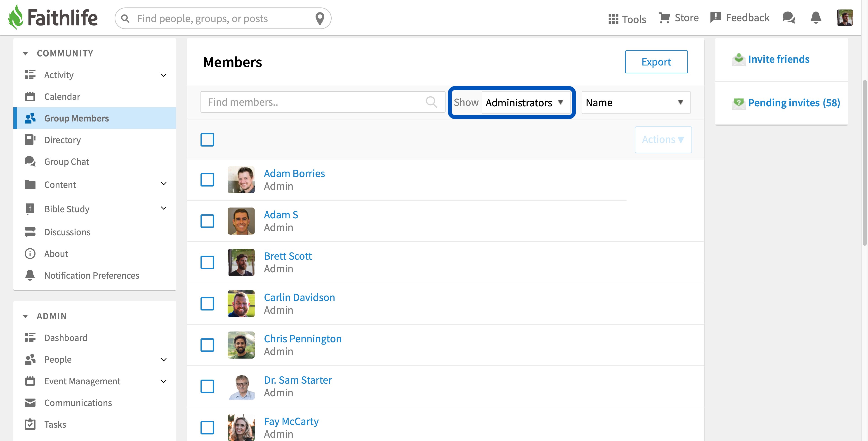The height and width of the screenshot is (441, 868).
Task: Click the Invite friends envelope icon
Action: pyautogui.click(x=739, y=59)
